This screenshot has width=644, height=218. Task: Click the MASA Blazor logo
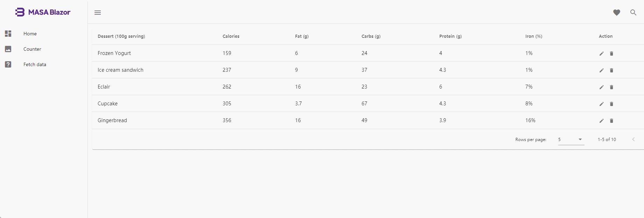point(43,12)
